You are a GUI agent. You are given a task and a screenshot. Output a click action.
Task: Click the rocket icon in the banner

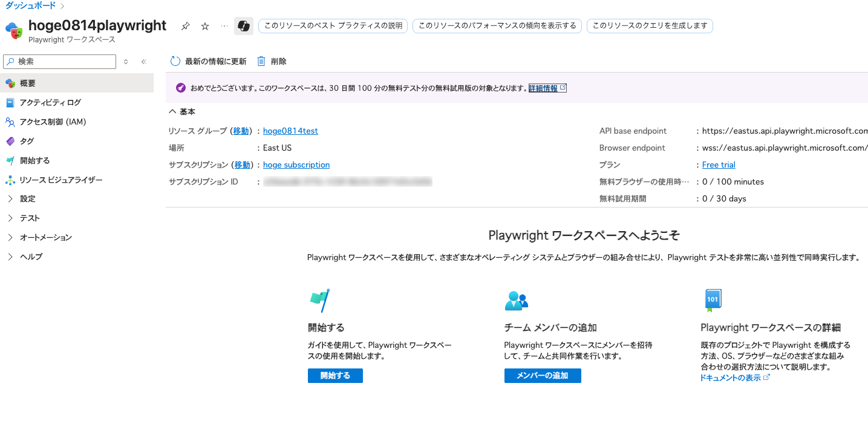pos(181,88)
